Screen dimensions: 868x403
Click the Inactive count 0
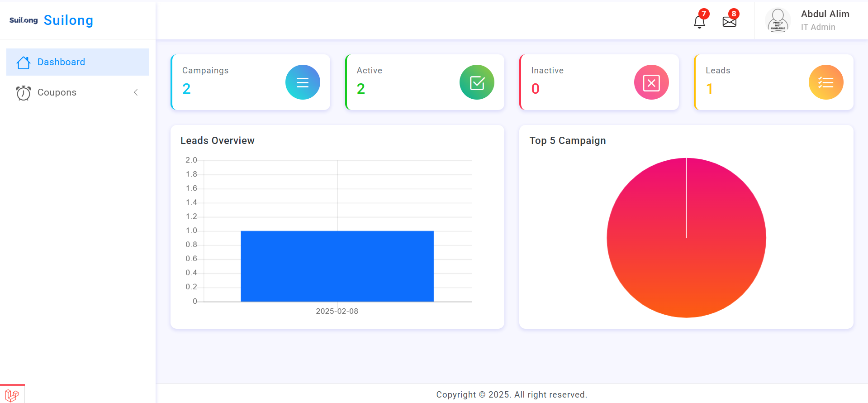(x=535, y=89)
